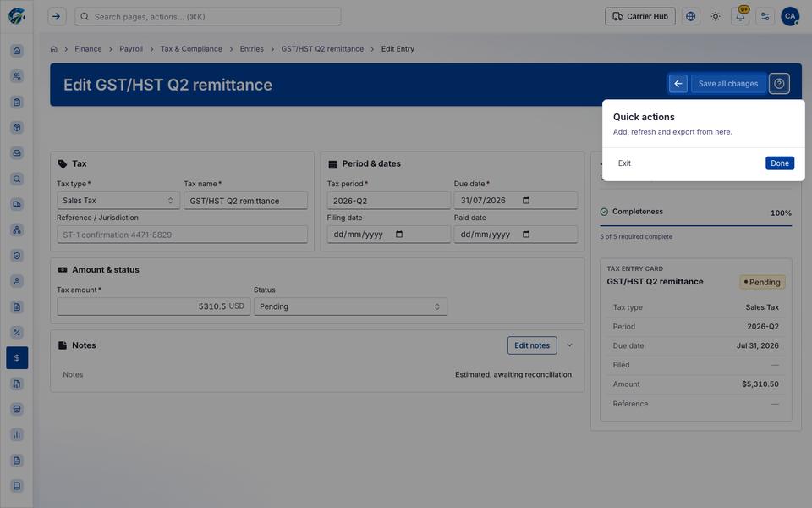Click the sliders settings icon in the top bar
812x508 pixels.
coord(765,17)
